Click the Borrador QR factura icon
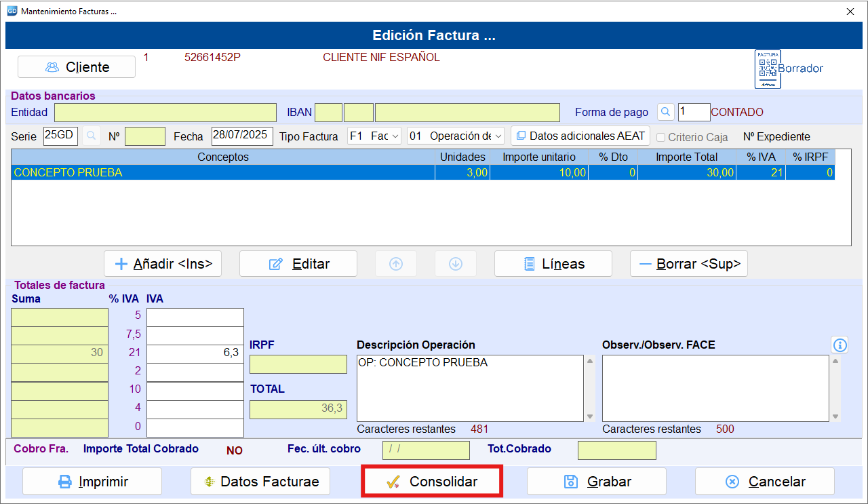Screen dimensions: 868x504 (768, 69)
